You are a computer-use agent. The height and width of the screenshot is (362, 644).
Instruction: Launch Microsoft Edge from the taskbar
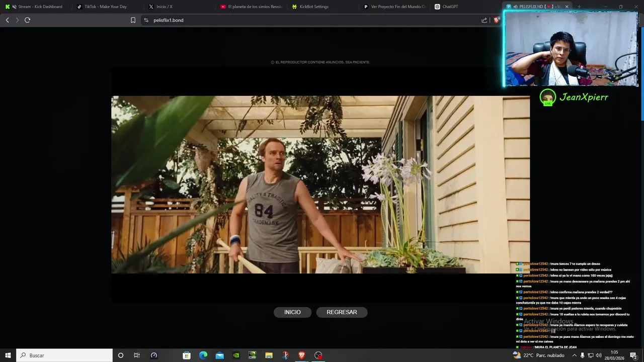coord(203,355)
